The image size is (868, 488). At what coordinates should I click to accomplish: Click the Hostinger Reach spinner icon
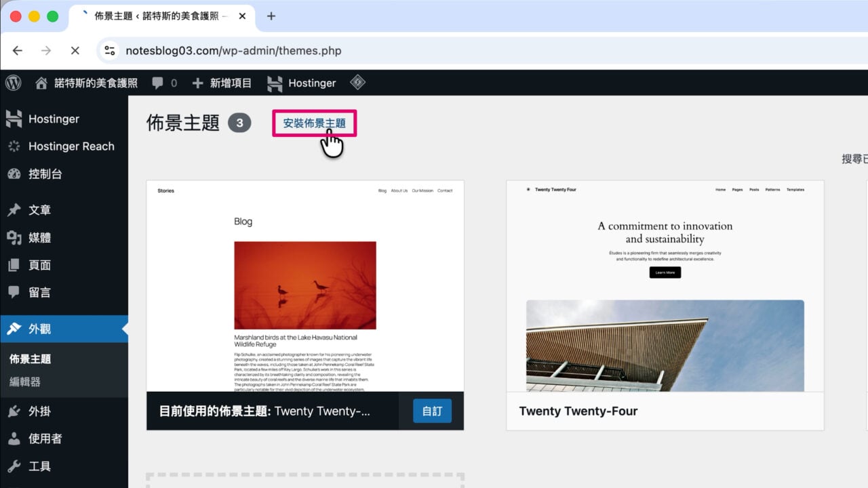coord(14,146)
